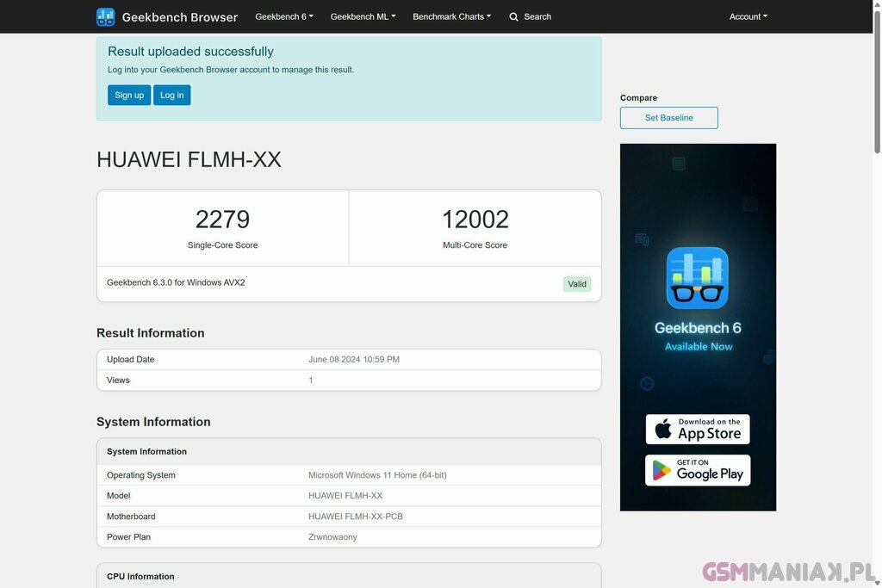Click the Model value HUAWEI FLMH-XX
This screenshot has width=882, height=588.
345,496
